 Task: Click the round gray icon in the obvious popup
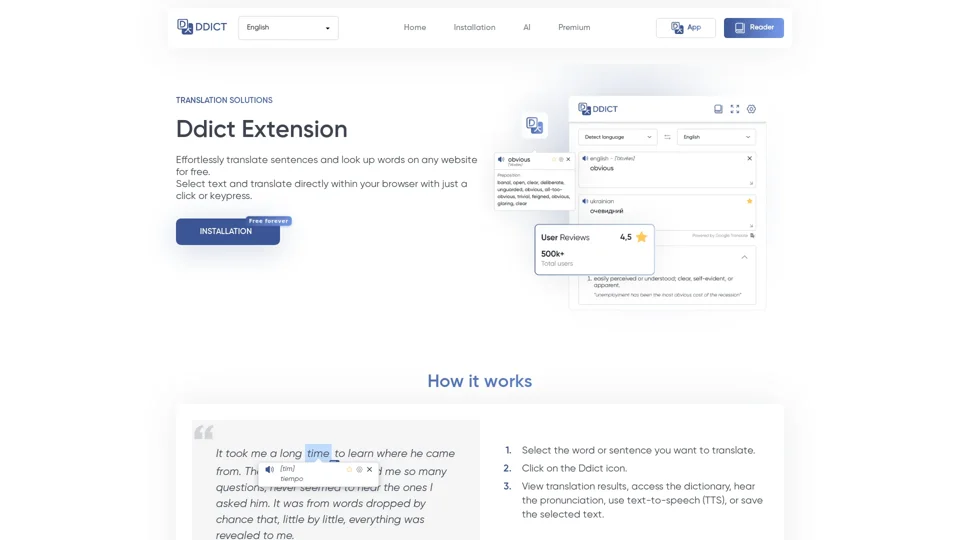coord(561,159)
